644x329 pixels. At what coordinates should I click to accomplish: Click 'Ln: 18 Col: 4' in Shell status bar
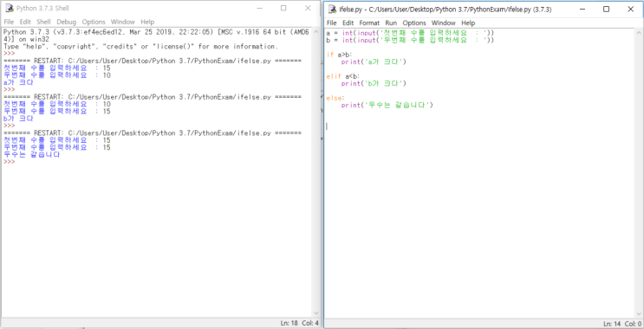[299, 323]
